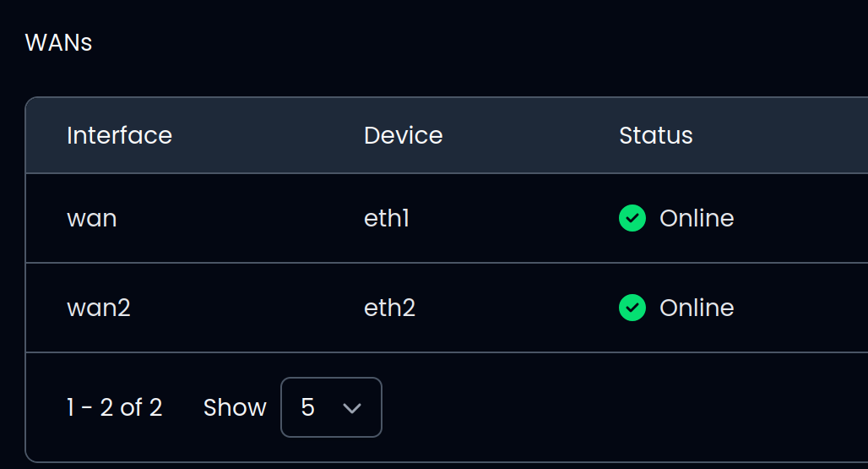Click the green check icon for wan2
The width and height of the screenshot is (868, 469).
632,308
